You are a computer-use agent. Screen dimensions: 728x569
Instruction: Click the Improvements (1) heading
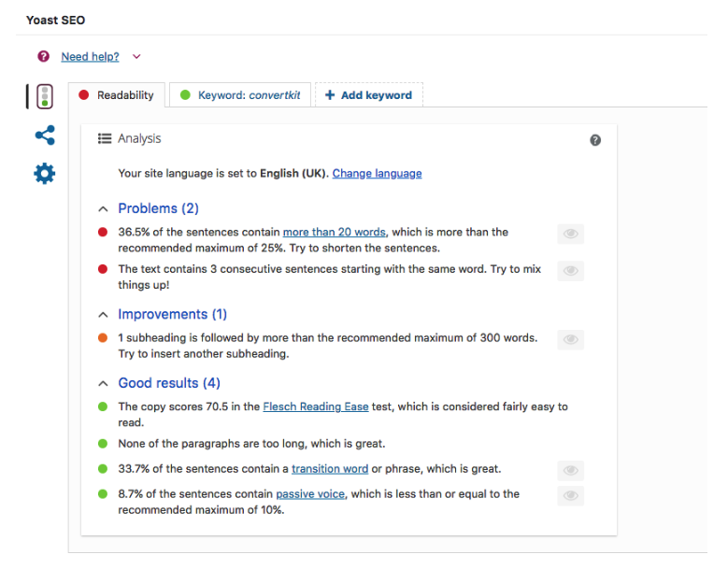(172, 314)
